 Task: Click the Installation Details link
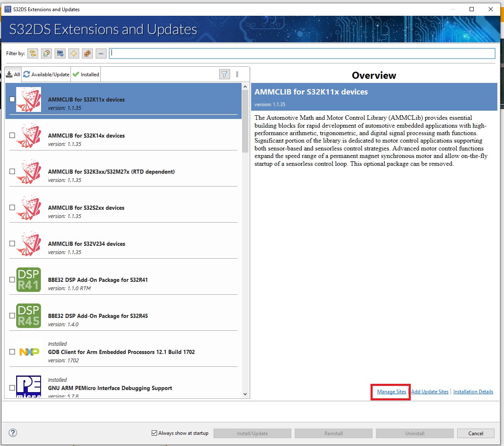[473, 391]
